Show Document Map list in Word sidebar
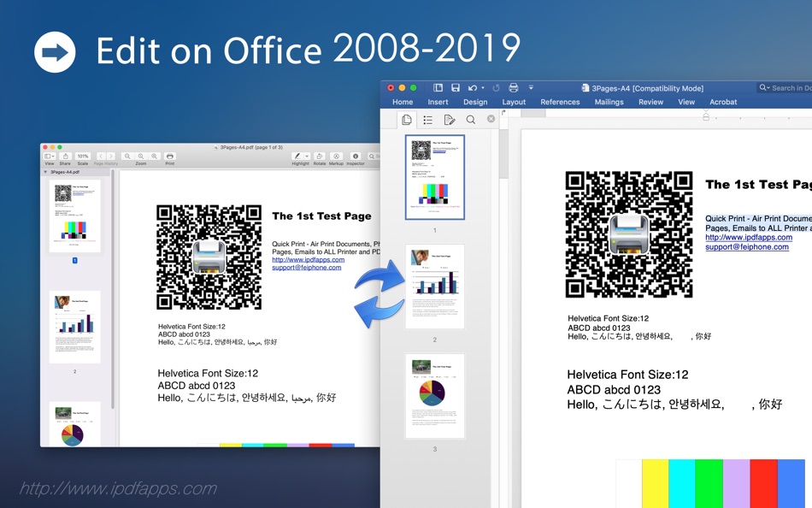This screenshot has height=508, width=812. pos(427,120)
